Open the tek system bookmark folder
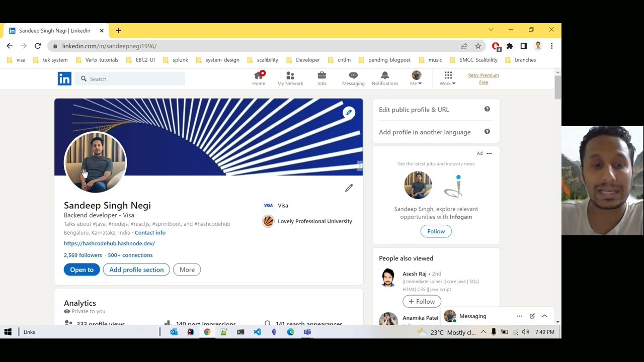 click(50, 60)
